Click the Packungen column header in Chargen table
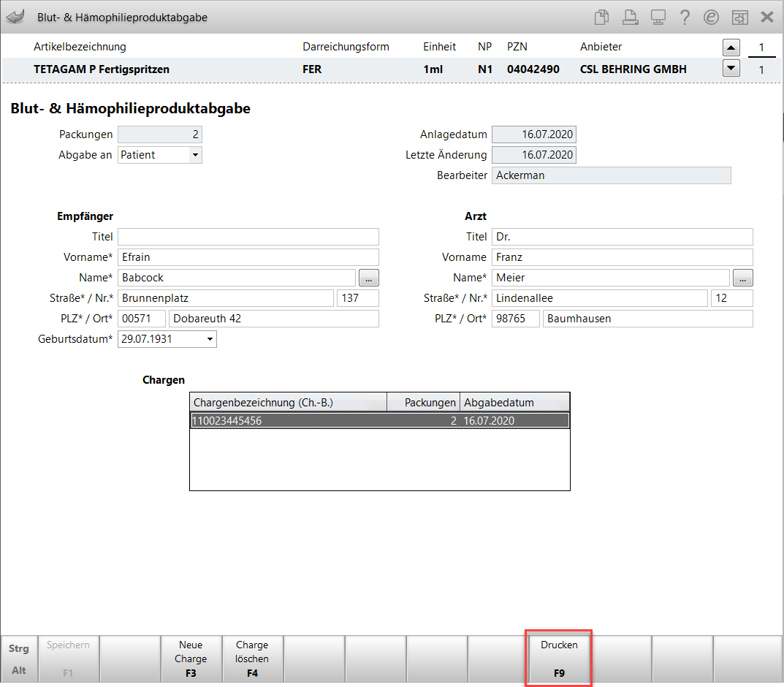Screen dimensions: 784x687 coord(424,403)
